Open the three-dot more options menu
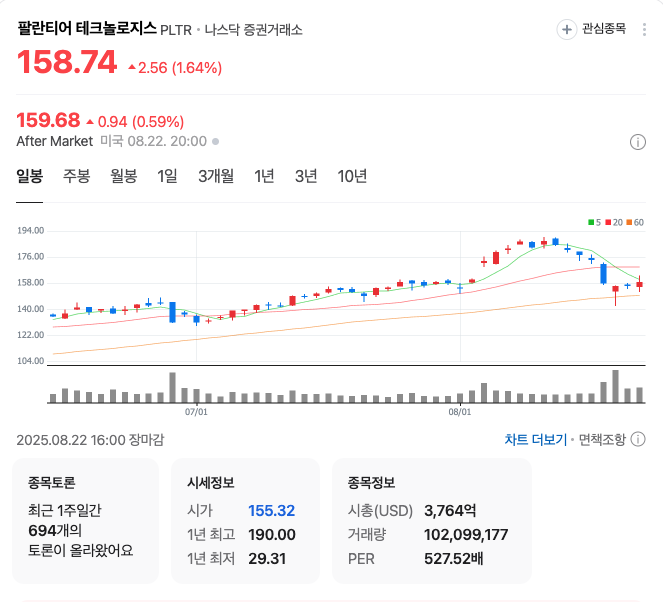This screenshot has width=663, height=602. point(644,30)
